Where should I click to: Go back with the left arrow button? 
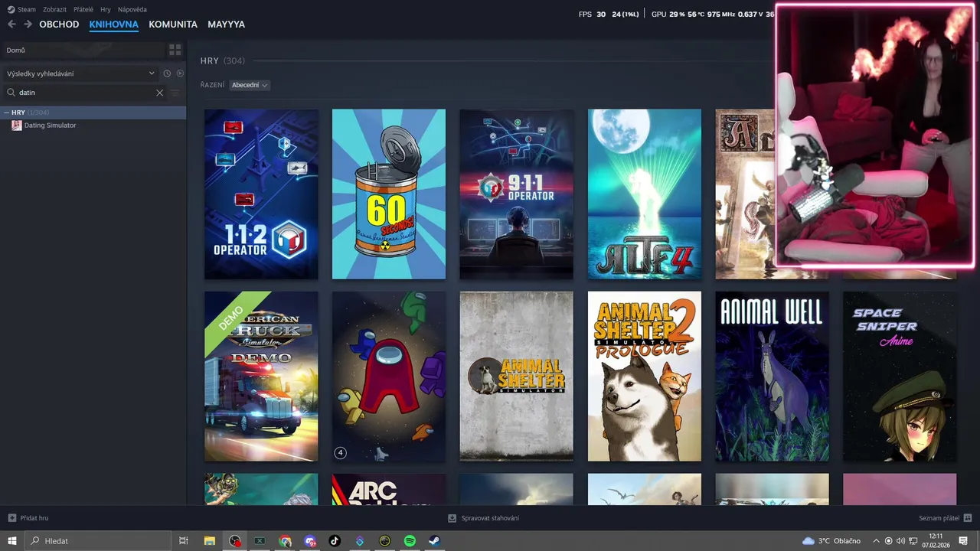tap(11, 24)
